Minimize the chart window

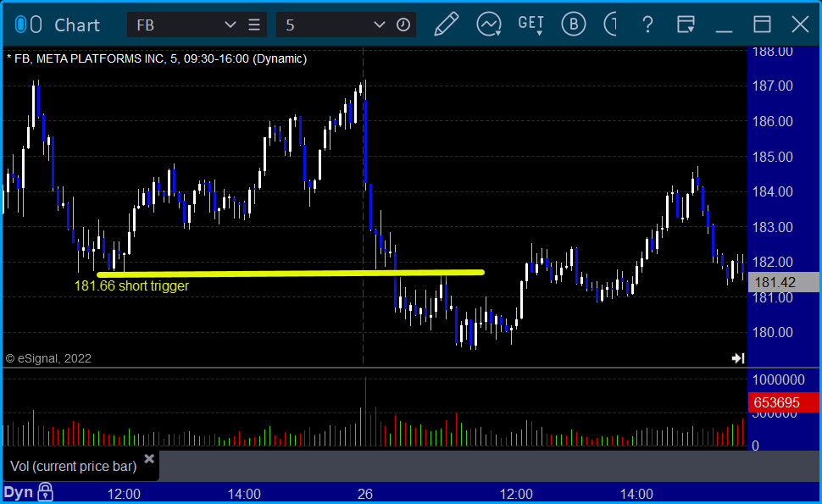click(724, 30)
